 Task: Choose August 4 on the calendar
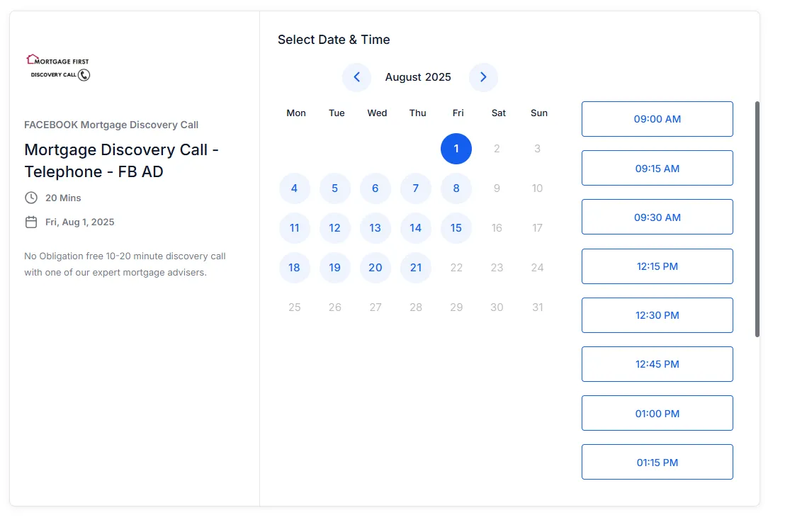point(295,188)
